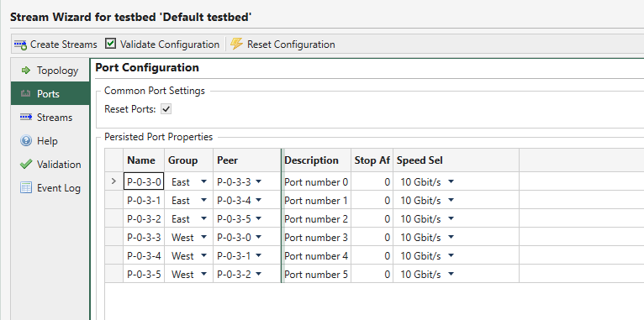Click the Peer column header
The width and height of the screenshot is (644, 320).
(x=247, y=160)
